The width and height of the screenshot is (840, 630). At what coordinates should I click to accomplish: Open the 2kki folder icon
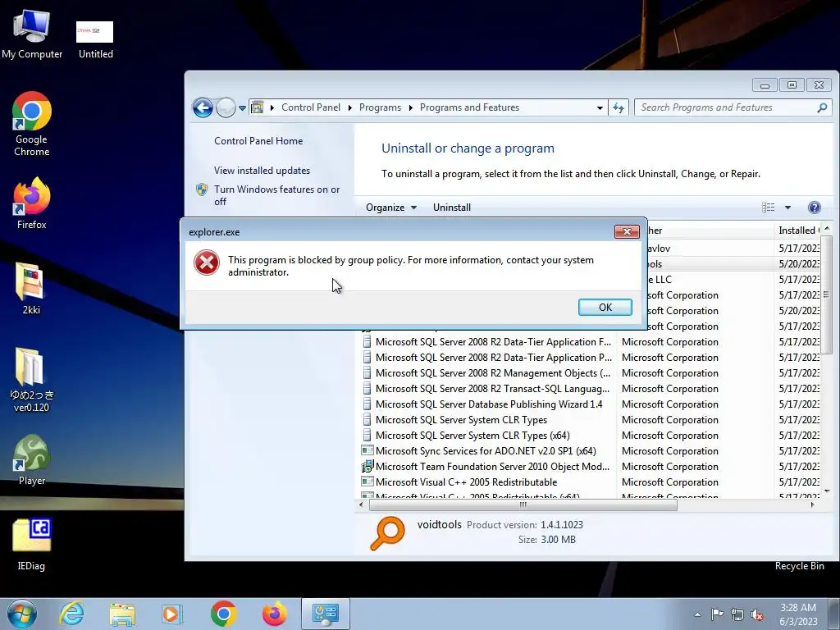[31, 288]
